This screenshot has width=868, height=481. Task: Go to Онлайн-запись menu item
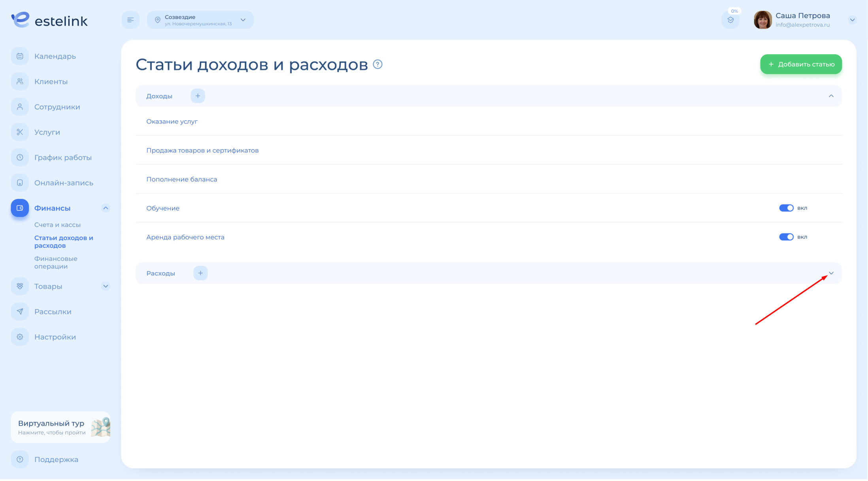point(64,183)
